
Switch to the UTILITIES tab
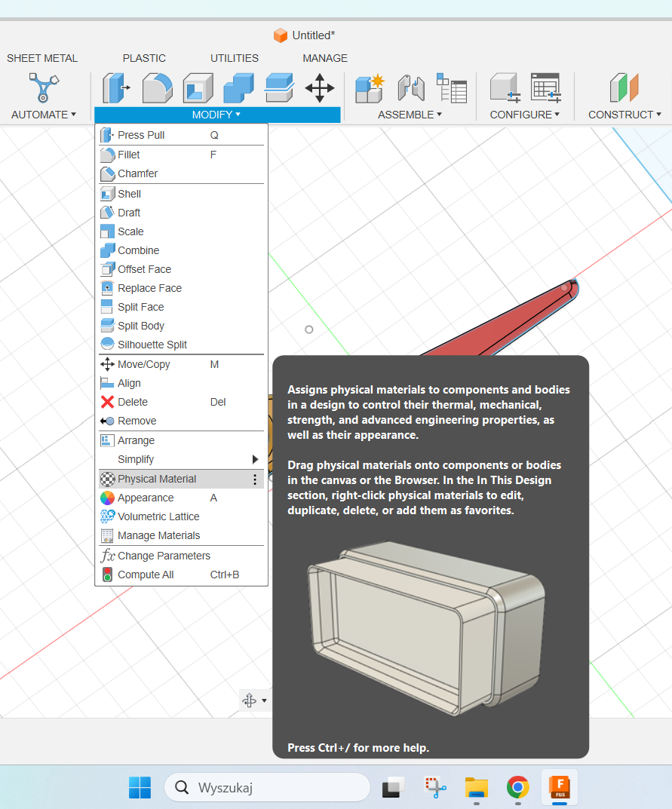(235, 58)
